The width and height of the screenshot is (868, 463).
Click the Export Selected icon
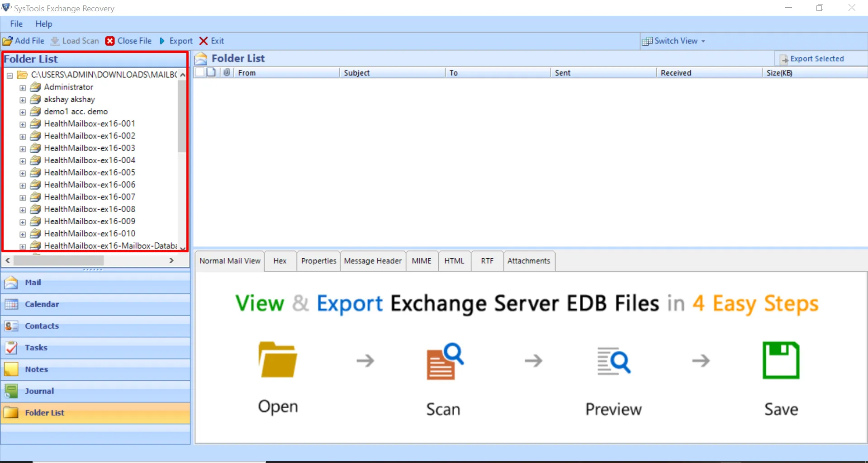point(784,59)
